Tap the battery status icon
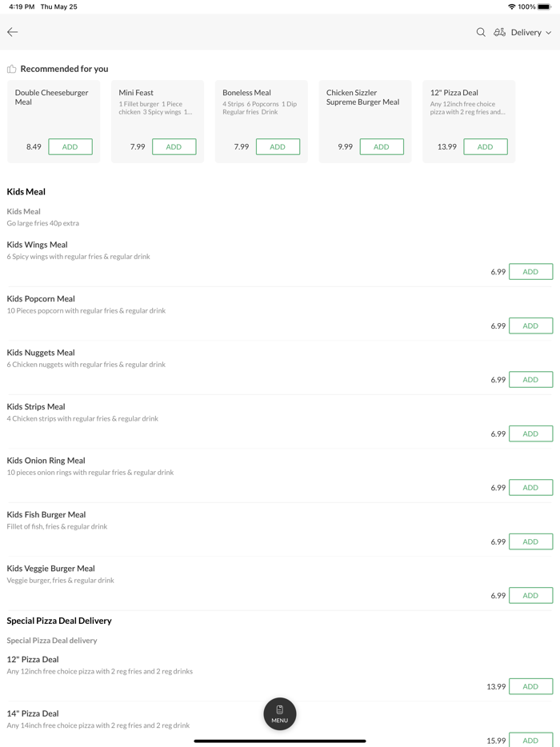 click(544, 6)
